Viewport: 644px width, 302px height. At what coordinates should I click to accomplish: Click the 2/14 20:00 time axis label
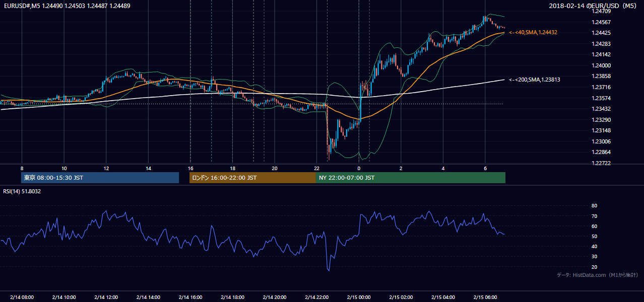click(275, 297)
